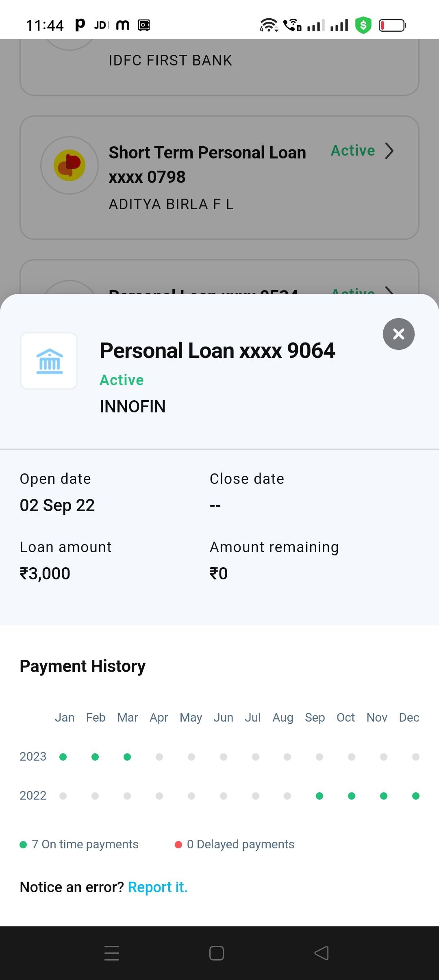Select the December 2022 payment dot
The width and height of the screenshot is (439, 980).
pyautogui.click(x=415, y=796)
